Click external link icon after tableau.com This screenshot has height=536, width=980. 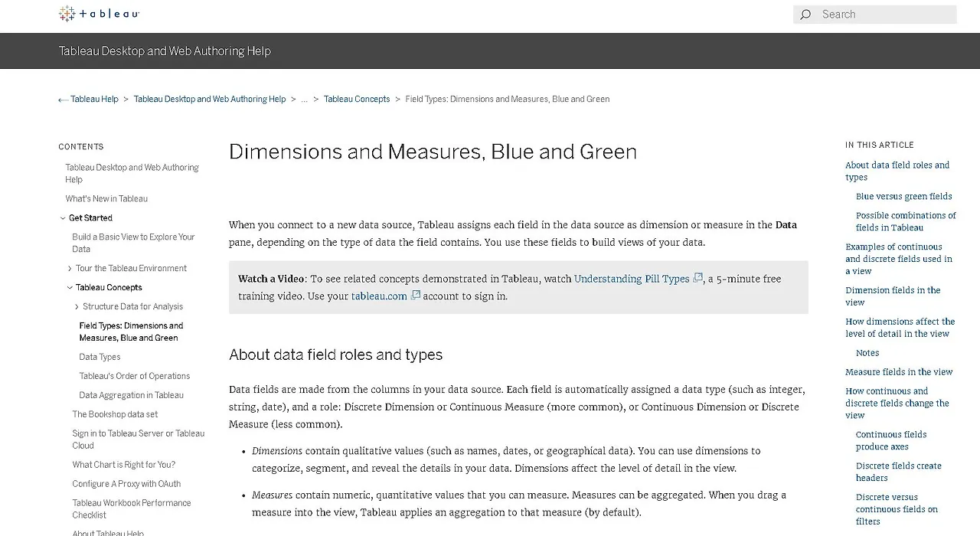pos(416,296)
